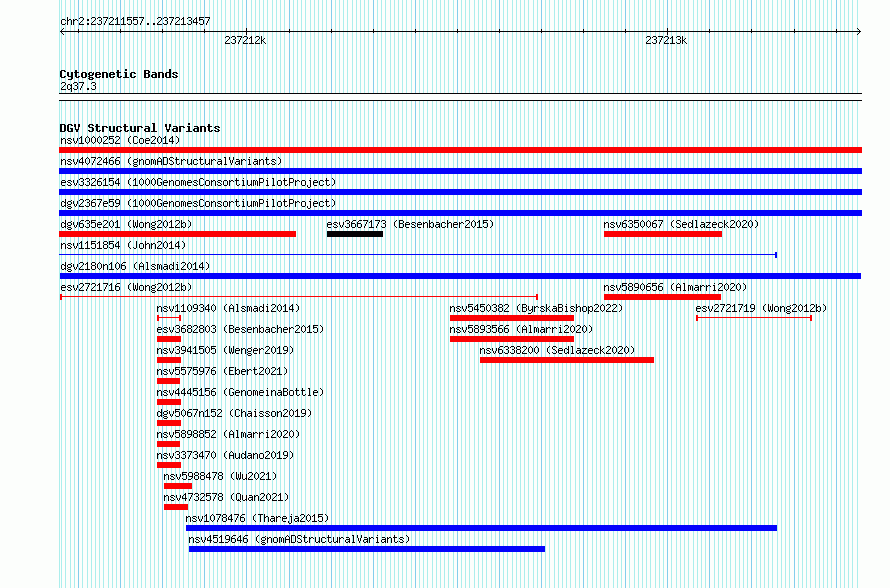This screenshot has width=890, height=588.
Task: Click the blue dgv2180n106 variant bar
Action: tap(460, 276)
